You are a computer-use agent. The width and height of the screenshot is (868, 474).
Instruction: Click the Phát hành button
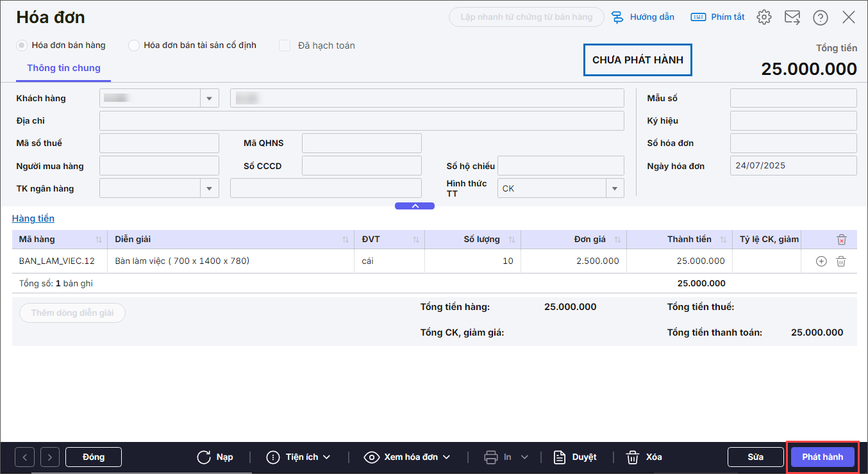pos(822,457)
